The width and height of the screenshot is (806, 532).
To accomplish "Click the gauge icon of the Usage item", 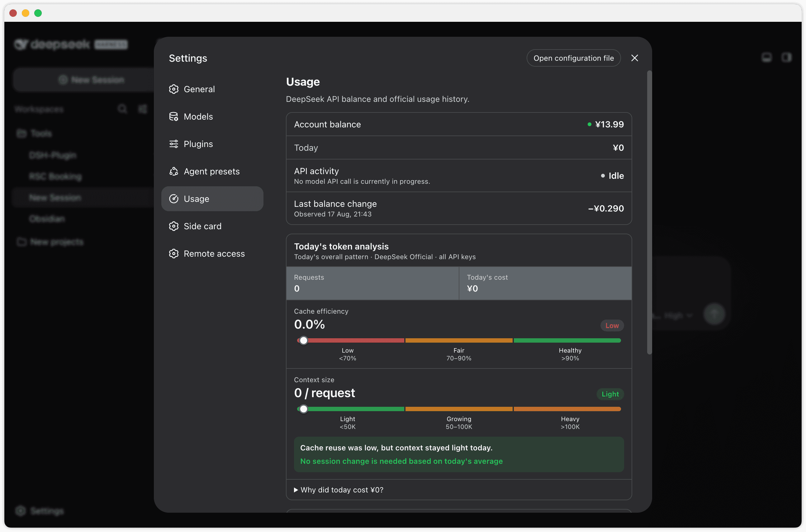I will [x=174, y=199].
